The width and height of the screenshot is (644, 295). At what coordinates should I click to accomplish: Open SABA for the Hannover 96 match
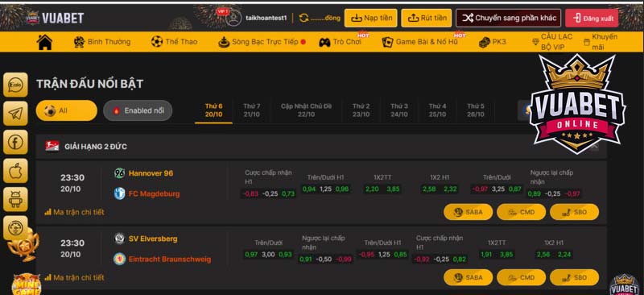click(468, 212)
